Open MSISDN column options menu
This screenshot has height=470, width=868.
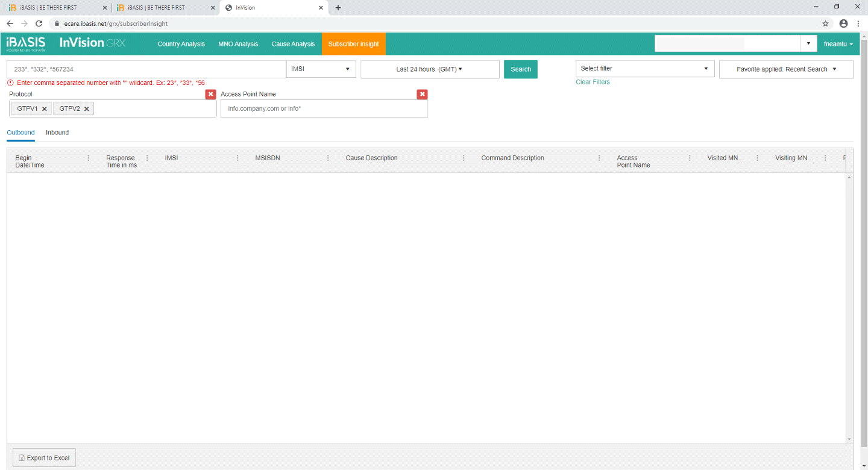click(328, 158)
